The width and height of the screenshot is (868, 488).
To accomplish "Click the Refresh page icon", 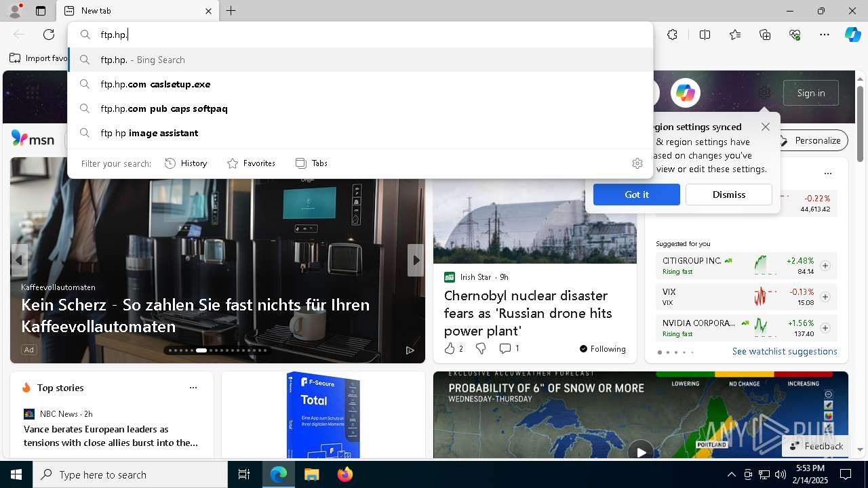I will [x=49, y=35].
